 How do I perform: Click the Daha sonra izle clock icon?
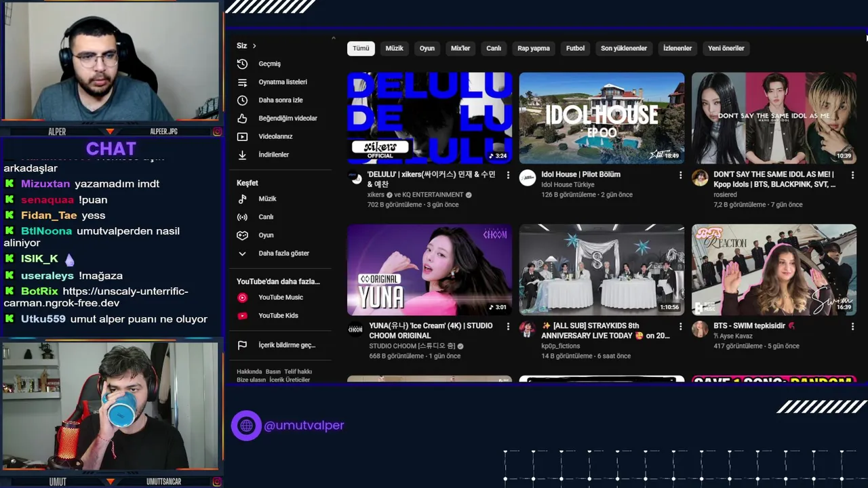point(242,100)
